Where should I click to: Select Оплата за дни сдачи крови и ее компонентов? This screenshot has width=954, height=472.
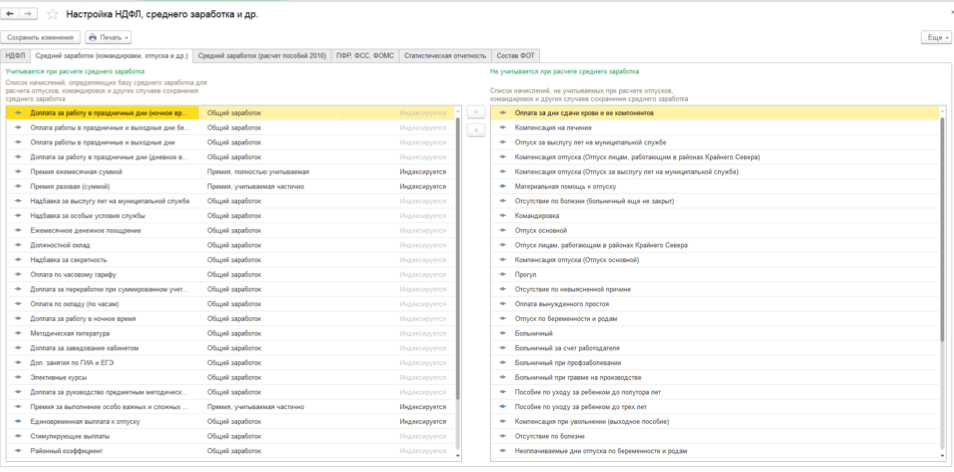point(714,113)
